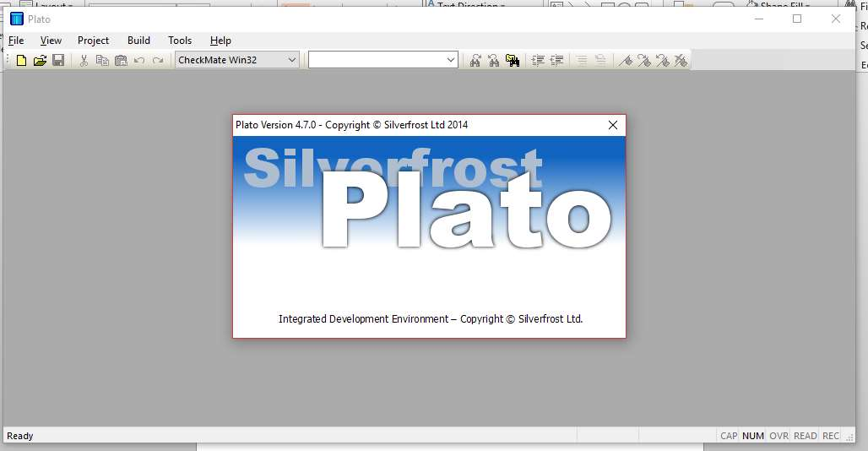Click the clear bookmarks icon
Screen dimensions: 868x451
click(681, 60)
